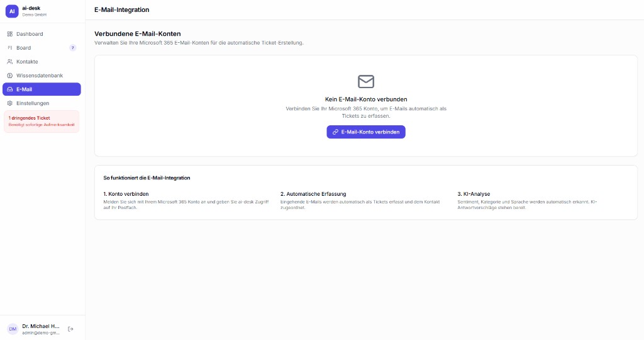Go to Kontakte via its text label
The image size is (644, 340).
(x=27, y=62)
